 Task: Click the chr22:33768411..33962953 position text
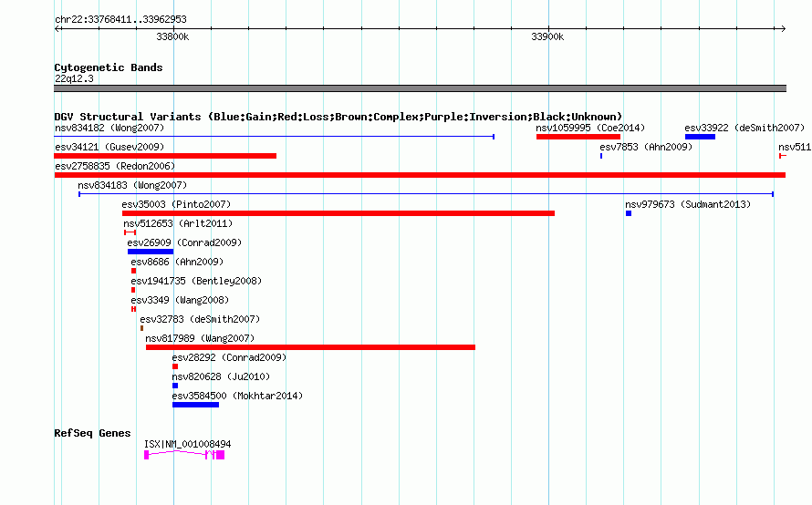click(x=120, y=19)
